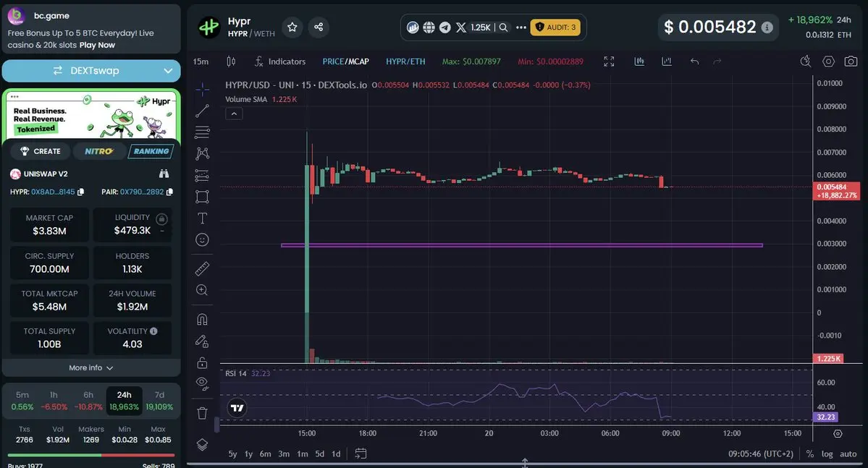This screenshot has height=468, width=868.
Task: Select the 7d stats tab
Action: (159, 401)
